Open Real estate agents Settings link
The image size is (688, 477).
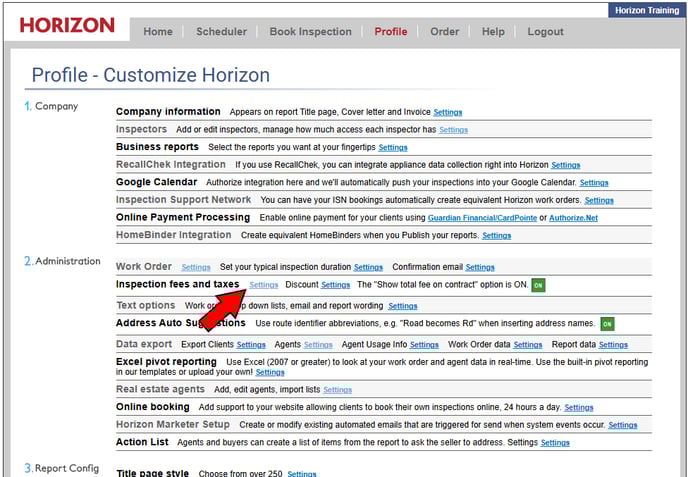click(337, 390)
